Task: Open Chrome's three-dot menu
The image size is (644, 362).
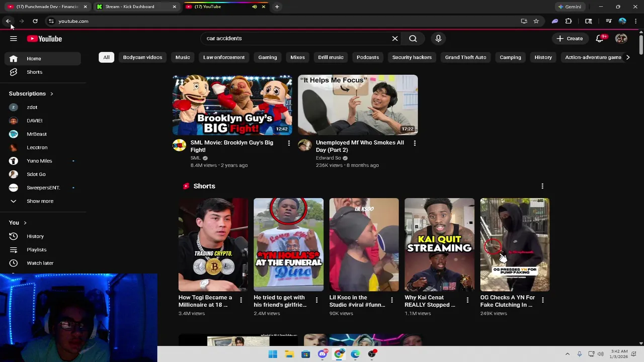Action: [636, 21]
